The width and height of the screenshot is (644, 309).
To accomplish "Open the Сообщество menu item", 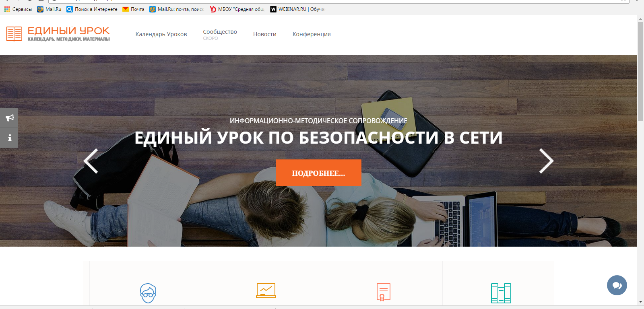I will tap(220, 32).
